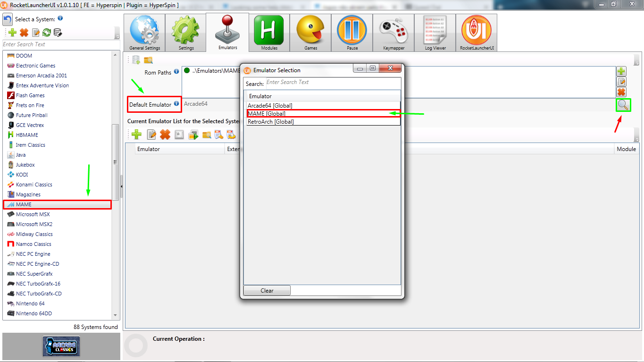
Task: Add a rom path with green plus
Action: [621, 71]
